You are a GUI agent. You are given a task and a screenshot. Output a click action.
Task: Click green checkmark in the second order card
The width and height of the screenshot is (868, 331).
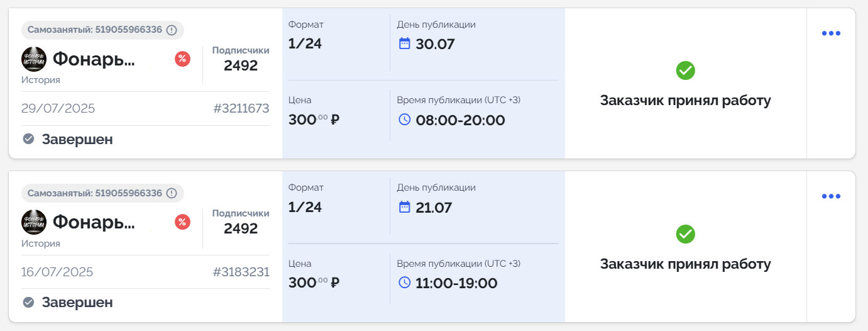click(685, 235)
